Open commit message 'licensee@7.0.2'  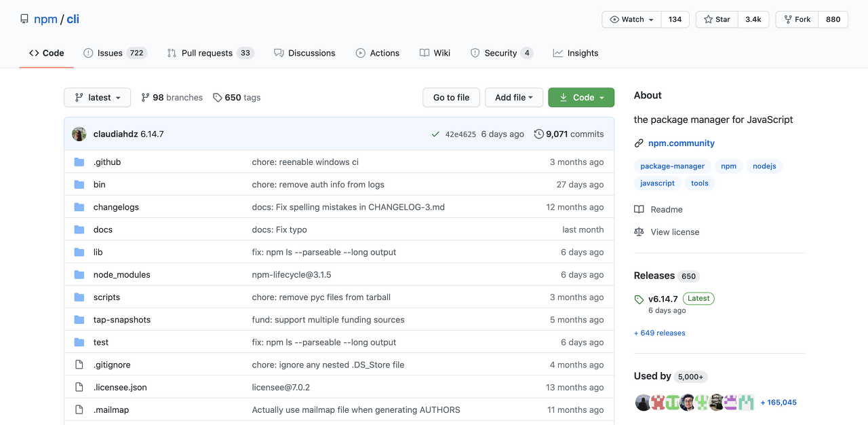click(x=281, y=387)
